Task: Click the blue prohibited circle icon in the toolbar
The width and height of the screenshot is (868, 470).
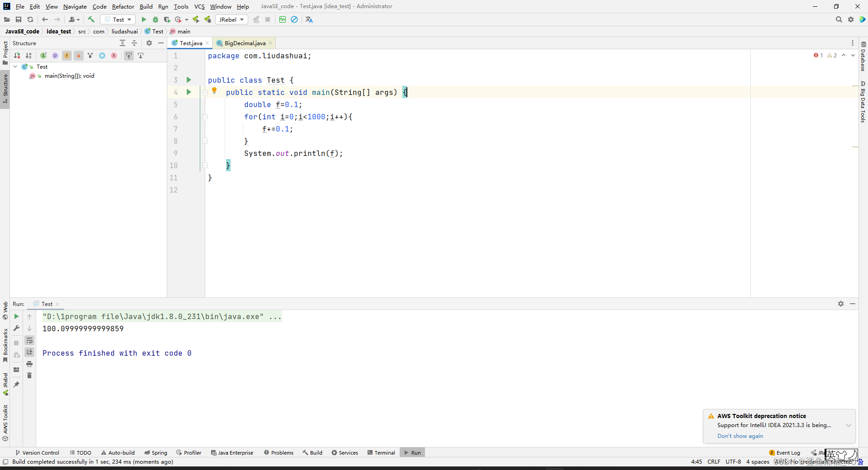Action: pos(294,19)
